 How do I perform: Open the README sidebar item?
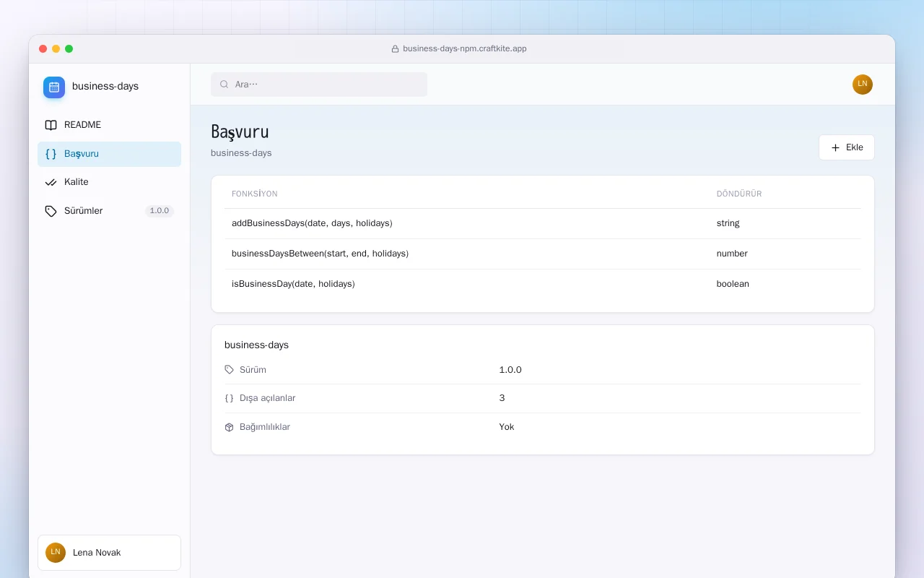pyautogui.click(x=109, y=125)
